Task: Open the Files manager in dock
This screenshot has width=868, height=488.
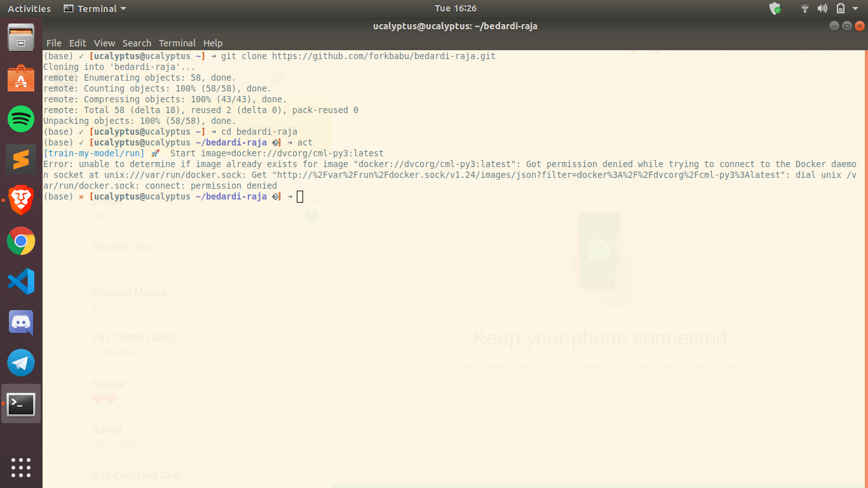Action: (x=21, y=37)
